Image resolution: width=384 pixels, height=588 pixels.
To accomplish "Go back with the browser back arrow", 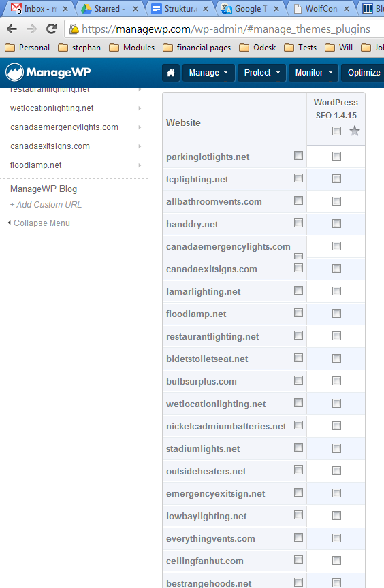I will tap(12, 29).
